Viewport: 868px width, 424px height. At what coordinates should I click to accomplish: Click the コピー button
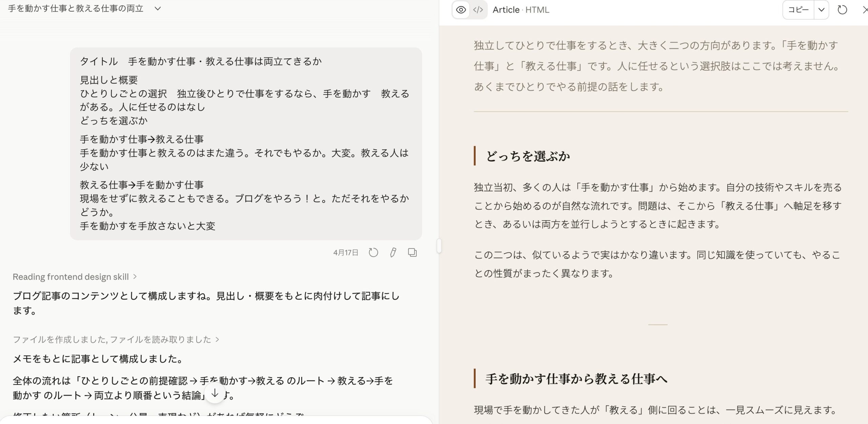pos(798,10)
